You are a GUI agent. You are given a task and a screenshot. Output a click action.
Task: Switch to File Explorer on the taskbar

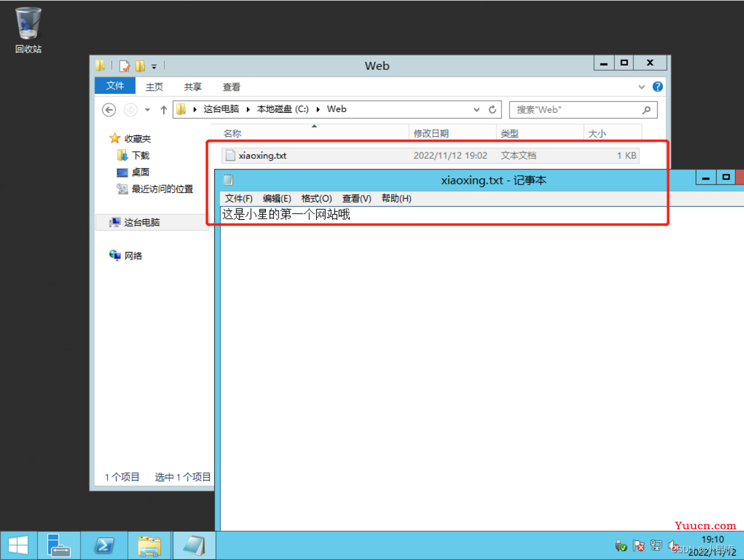point(149,546)
